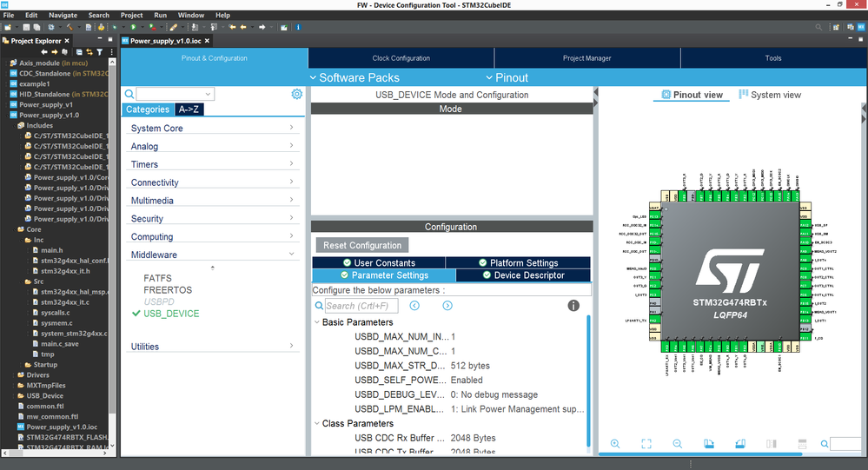This screenshot has height=470, width=868.
Task: Click the info circle icon in parameter settings
Action: (x=573, y=306)
